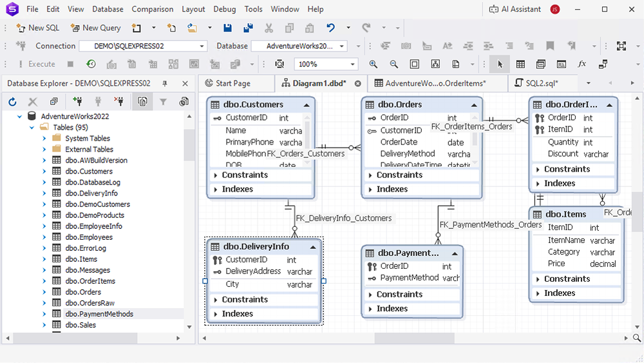Zoom in using the magnifier plus icon
The height and width of the screenshot is (363, 644).
[x=374, y=64]
